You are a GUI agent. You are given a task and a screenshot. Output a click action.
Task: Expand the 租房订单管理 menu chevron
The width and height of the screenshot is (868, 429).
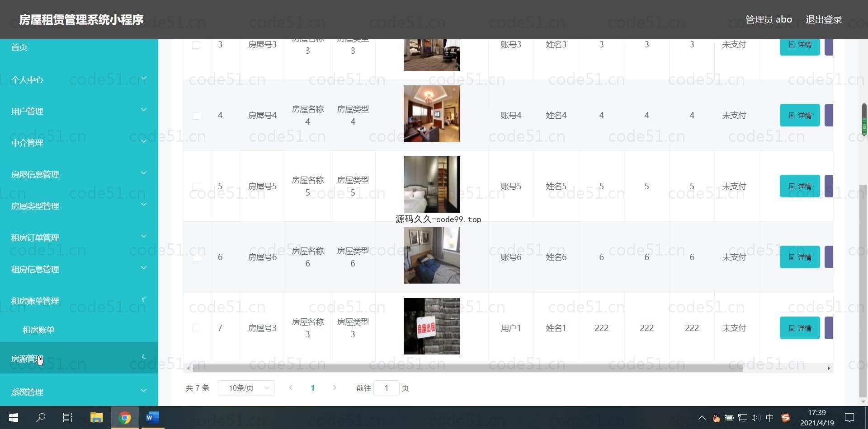[x=144, y=236]
